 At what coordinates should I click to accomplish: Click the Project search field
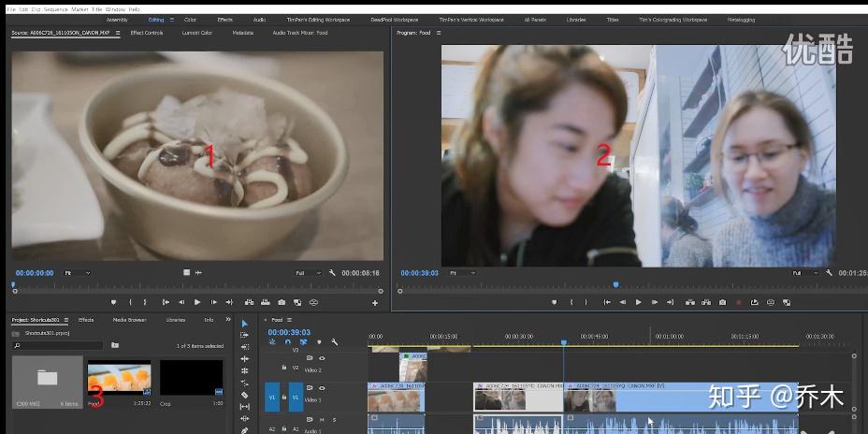pos(58,345)
